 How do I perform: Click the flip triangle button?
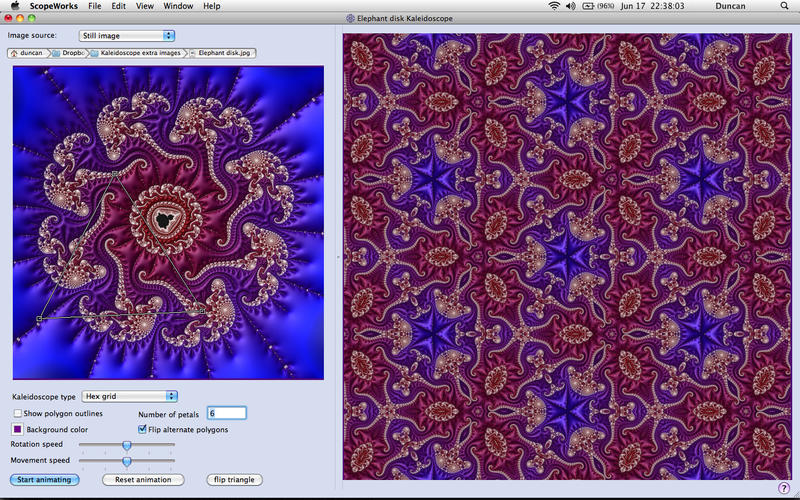234,480
